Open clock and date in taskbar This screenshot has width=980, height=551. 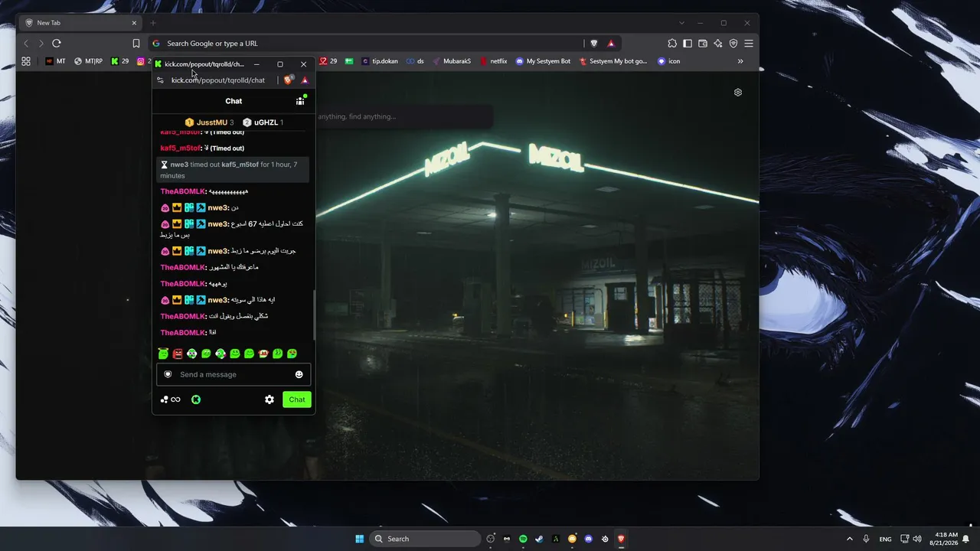pyautogui.click(x=944, y=539)
